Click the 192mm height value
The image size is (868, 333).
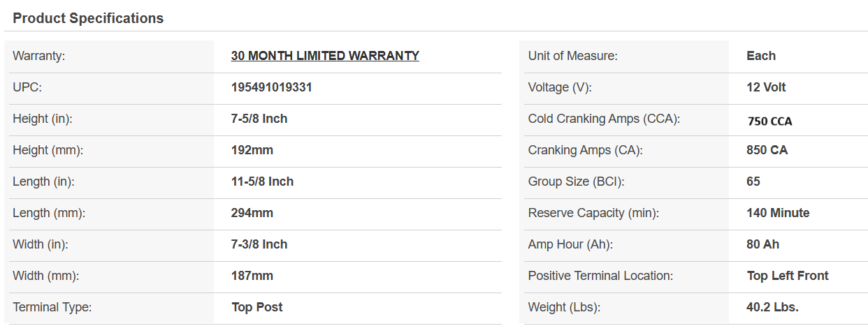pyautogui.click(x=252, y=150)
